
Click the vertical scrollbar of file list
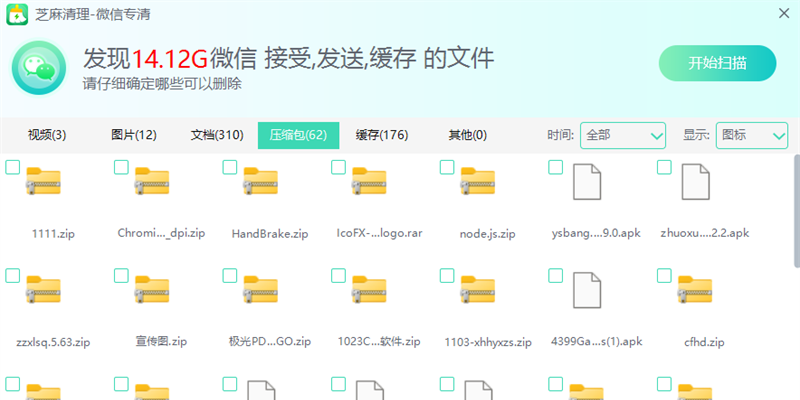(797, 212)
